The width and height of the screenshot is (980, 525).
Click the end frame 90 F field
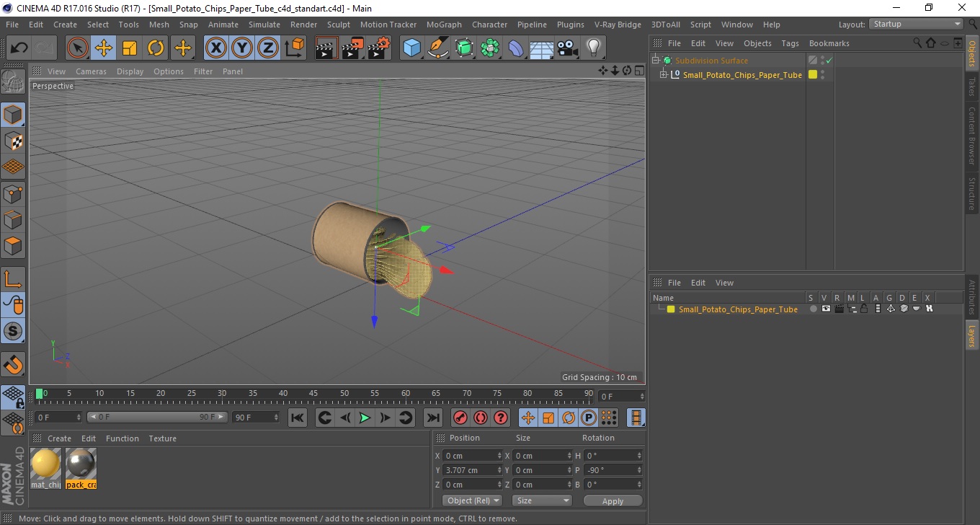256,417
